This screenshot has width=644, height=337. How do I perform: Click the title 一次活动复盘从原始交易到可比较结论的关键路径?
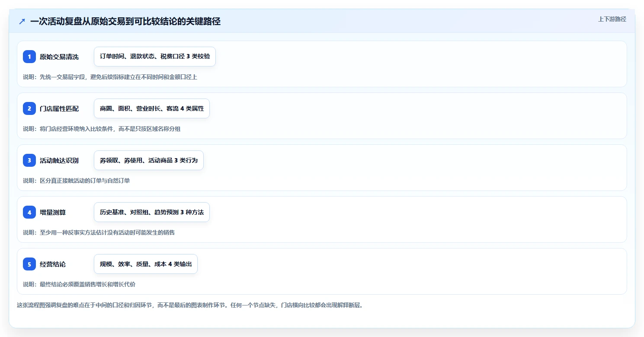[125, 21]
